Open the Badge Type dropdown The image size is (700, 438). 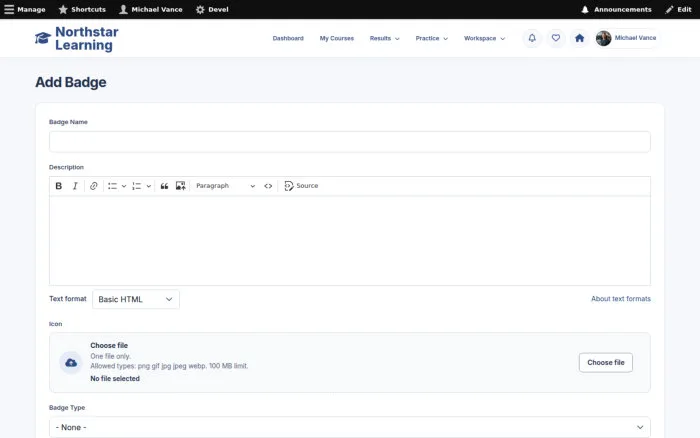pos(350,427)
